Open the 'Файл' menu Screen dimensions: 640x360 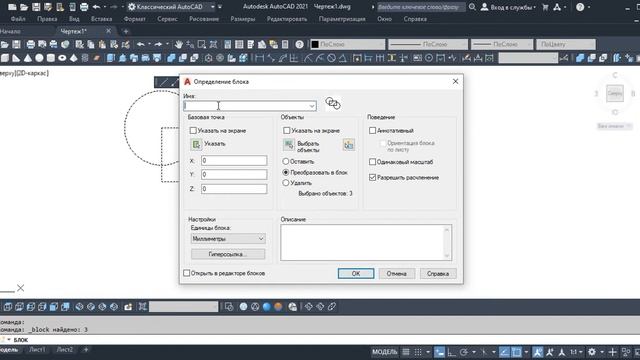[x=18, y=19]
